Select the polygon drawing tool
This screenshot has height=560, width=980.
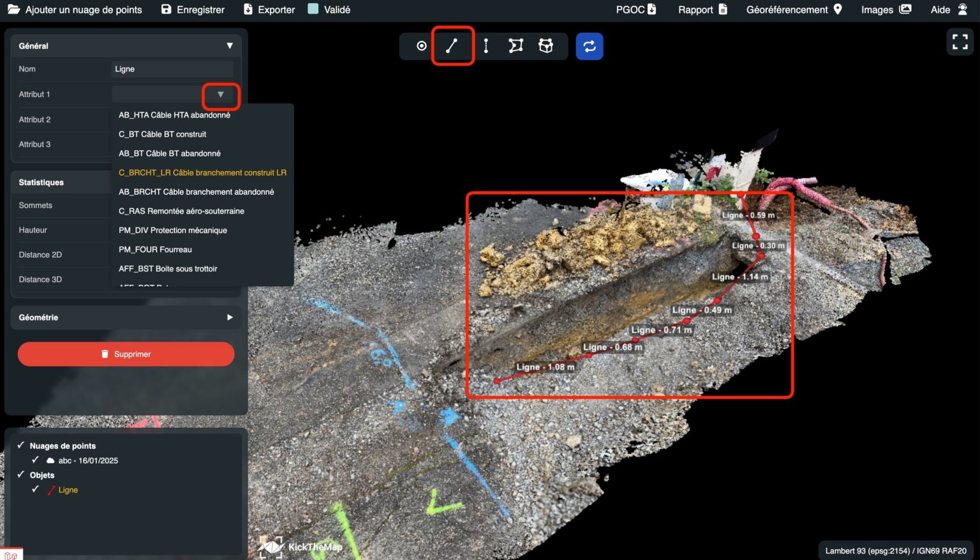516,45
